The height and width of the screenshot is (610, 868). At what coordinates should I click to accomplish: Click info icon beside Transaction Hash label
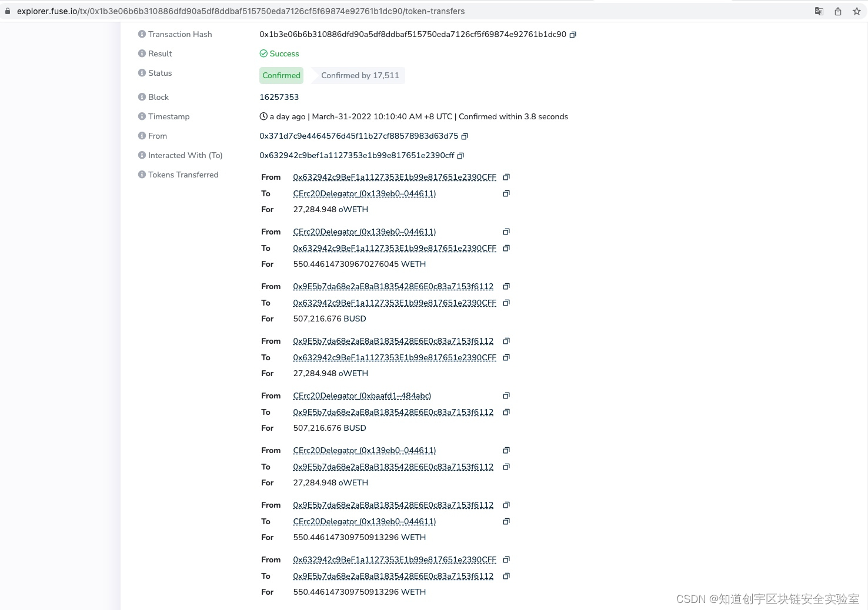142,34
